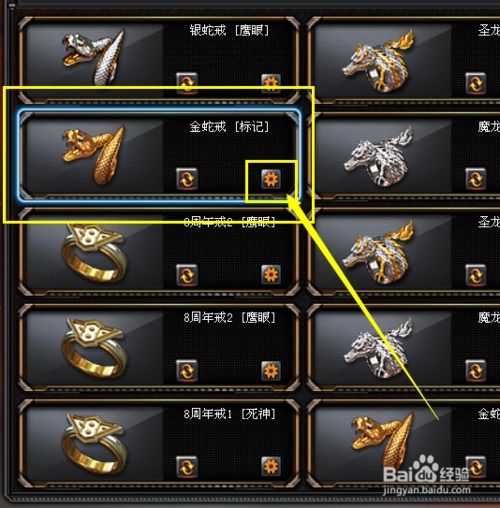This screenshot has height=508, width=500.
Task: Click swap icon on the upper 8周年戒2 card
Action: [x=187, y=275]
